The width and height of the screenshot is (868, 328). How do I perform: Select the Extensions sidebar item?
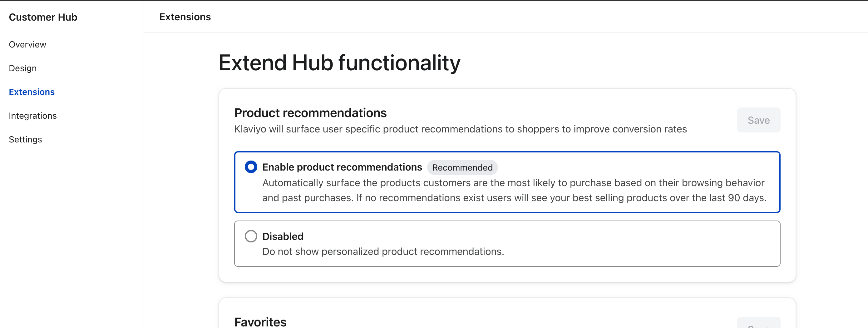pyautogui.click(x=32, y=92)
